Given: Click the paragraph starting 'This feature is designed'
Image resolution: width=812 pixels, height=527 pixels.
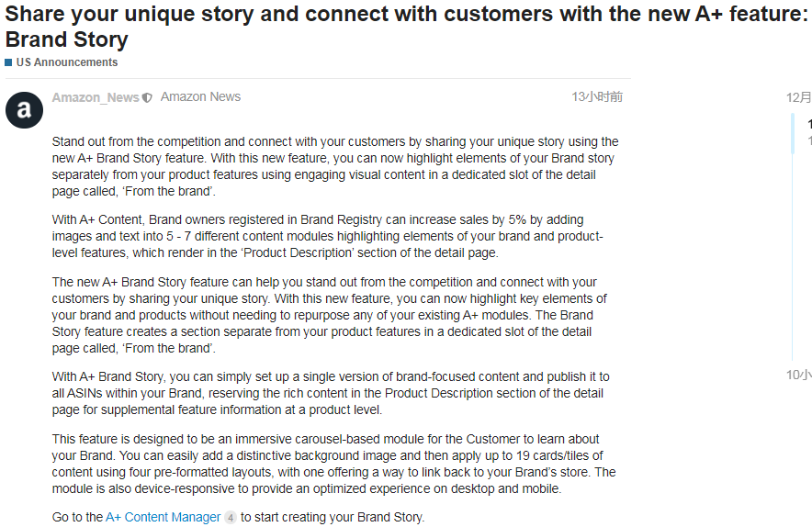Looking at the screenshot, I should click(333, 464).
